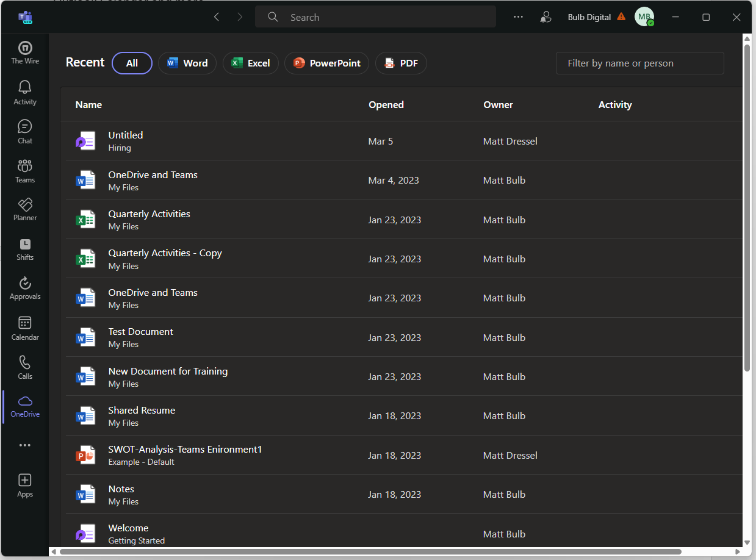This screenshot has height=560, width=756.
Task: Open the Calendar
Action: [25, 328]
